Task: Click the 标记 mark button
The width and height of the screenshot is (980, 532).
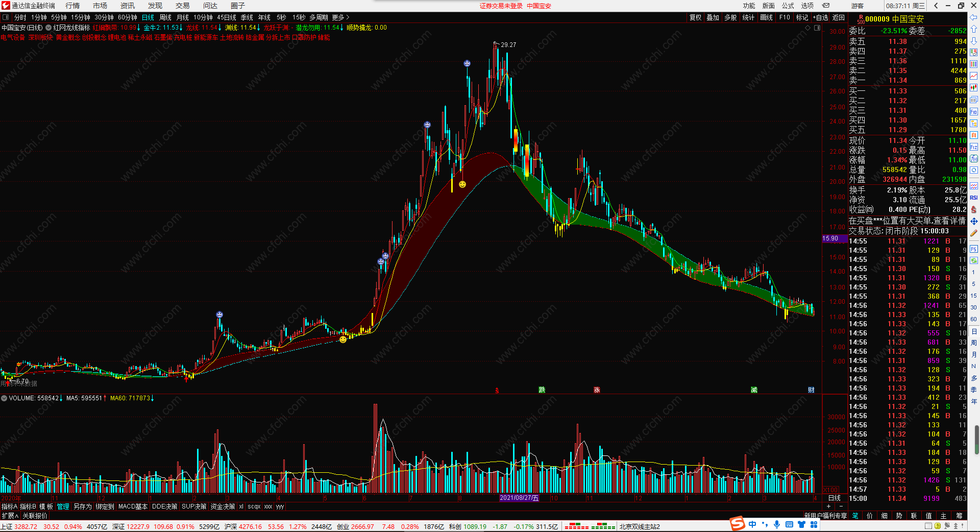Action: (802, 17)
